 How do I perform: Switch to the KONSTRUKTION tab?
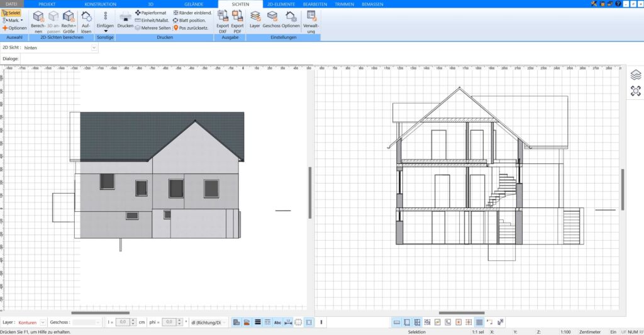[100, 4]
